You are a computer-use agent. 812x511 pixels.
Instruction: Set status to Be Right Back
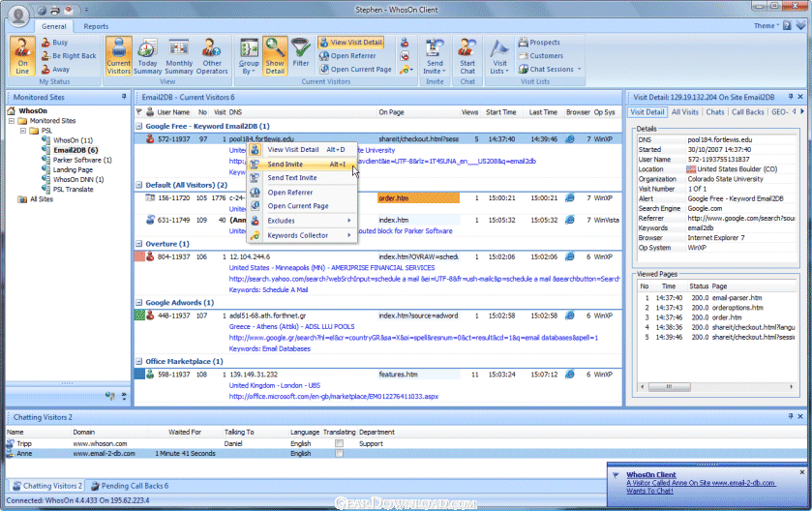[70, 56]
